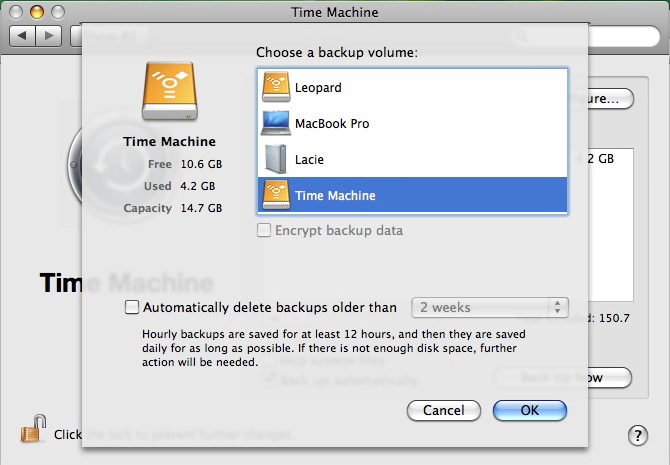Screen dimensions: 670x465
Task: Click the Capacity 14.7 GB value
Action: click(201, 208)
